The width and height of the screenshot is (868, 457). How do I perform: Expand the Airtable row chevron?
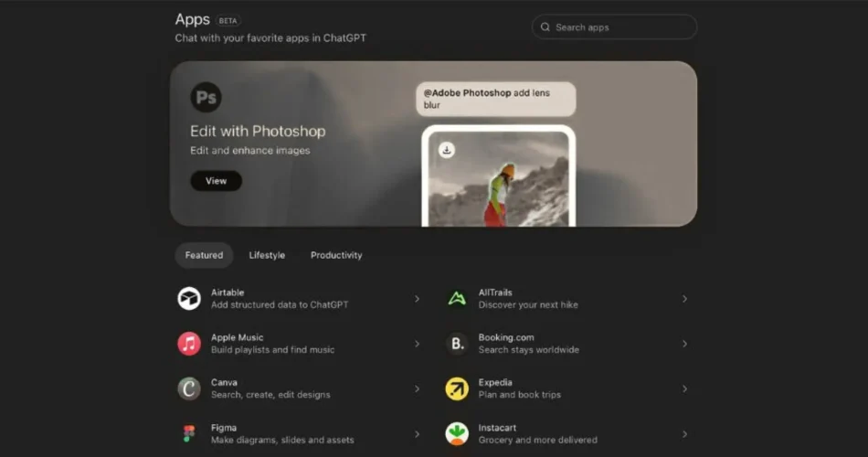click(x=418, y=299)
